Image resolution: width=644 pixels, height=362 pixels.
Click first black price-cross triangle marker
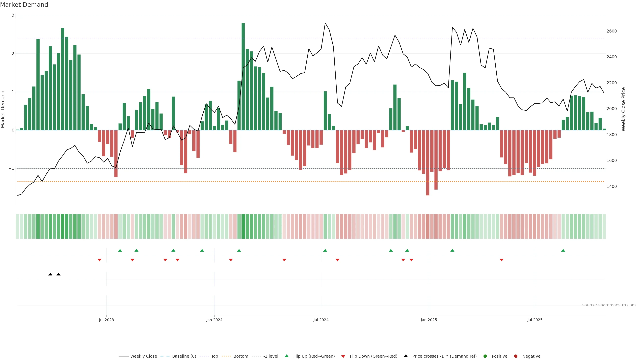pyautogui.click(x=50, y=274)
